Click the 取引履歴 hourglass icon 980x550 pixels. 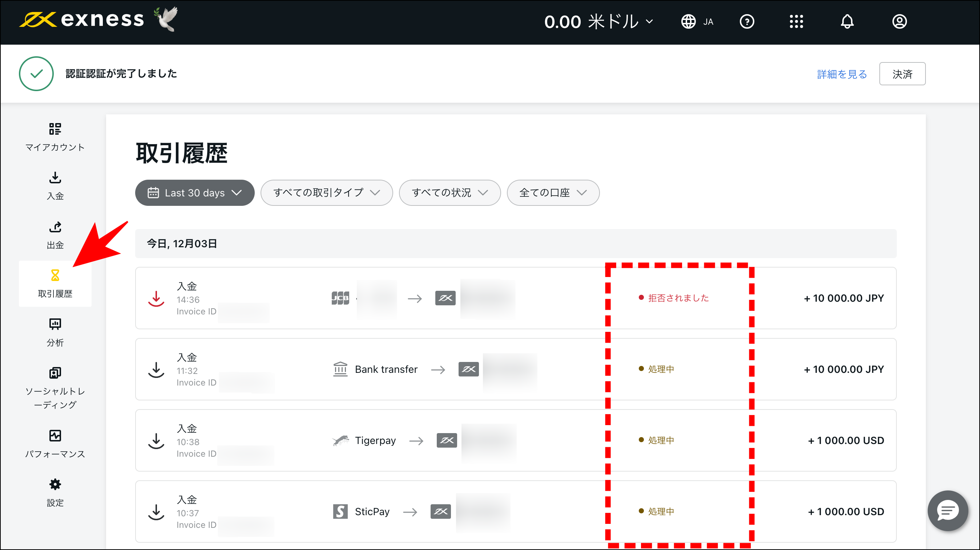[x=55, y=275]
